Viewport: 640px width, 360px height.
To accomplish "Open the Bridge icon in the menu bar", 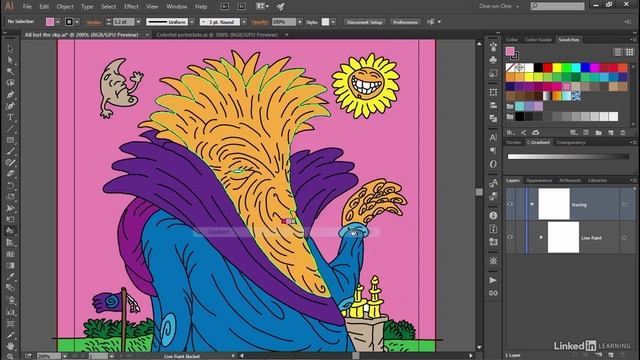I will click(x=224, y=7).
